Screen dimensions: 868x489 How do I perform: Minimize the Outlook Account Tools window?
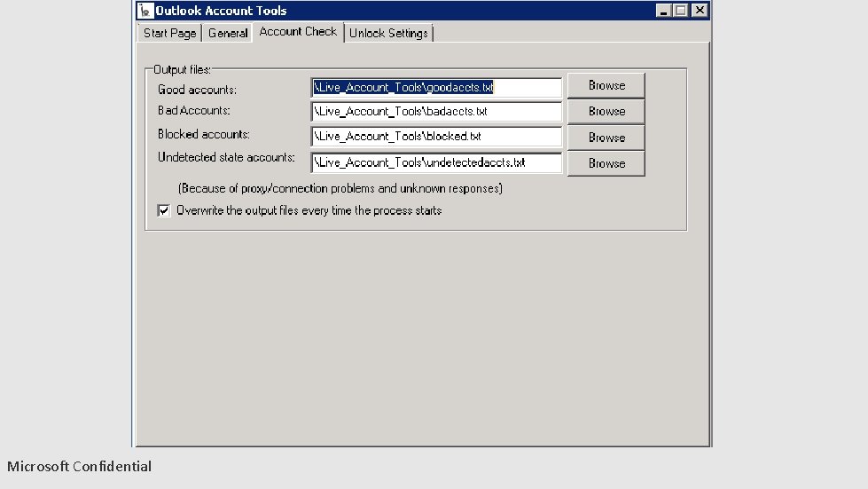click(x=664, y=11)
